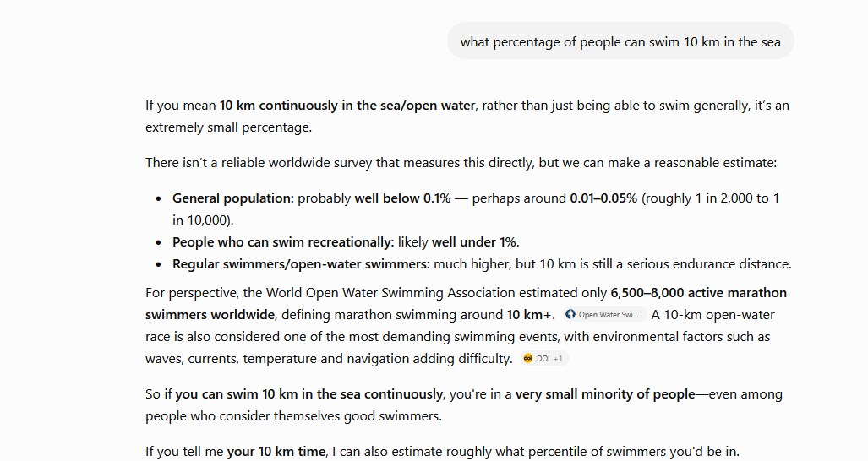Click the bold '10 km+.' text
The height and width of the screenshot is (461, 868).
pos(530,315)
